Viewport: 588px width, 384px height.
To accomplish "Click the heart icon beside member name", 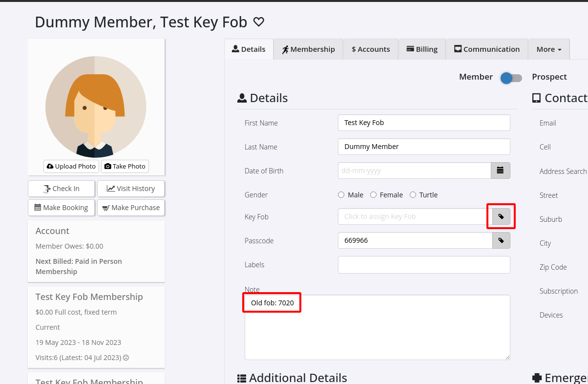I will pyautogui.click(x=258, y=22).
